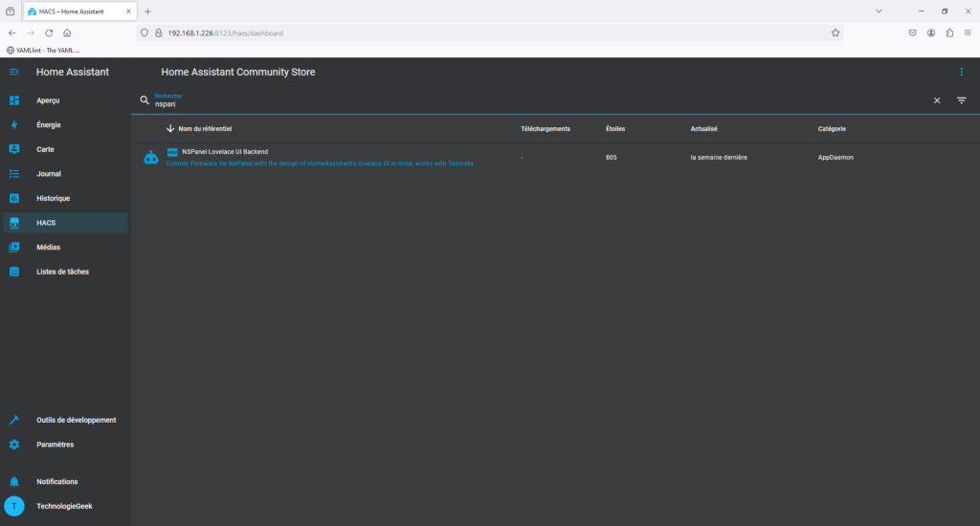This screenshot has height=526, width=980.
Task: Sort by Étoiles column
Action: click(615, 129)
